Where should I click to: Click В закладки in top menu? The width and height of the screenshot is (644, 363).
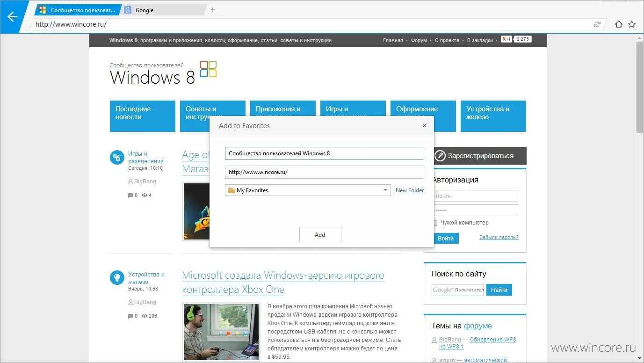point(480,40)
